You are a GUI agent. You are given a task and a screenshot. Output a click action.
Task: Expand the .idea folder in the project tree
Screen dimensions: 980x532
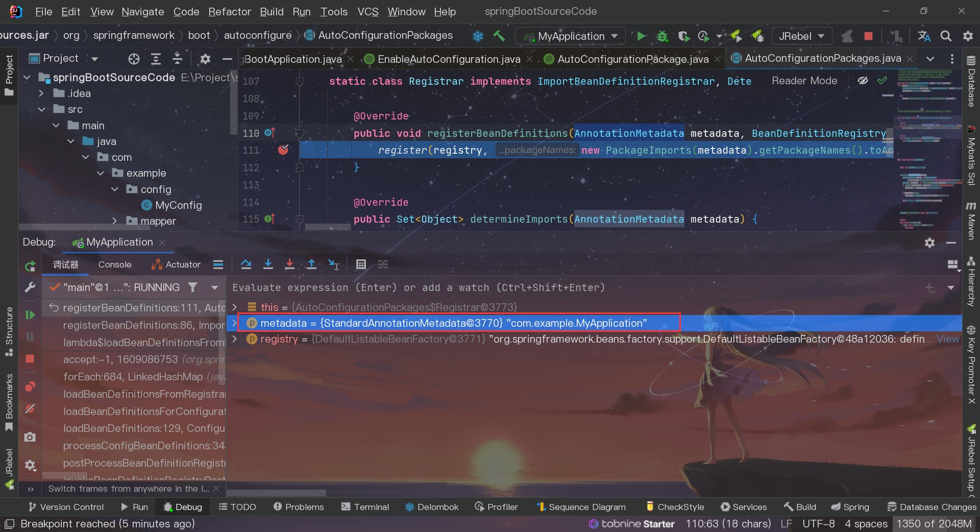click(x=42, y=93)
